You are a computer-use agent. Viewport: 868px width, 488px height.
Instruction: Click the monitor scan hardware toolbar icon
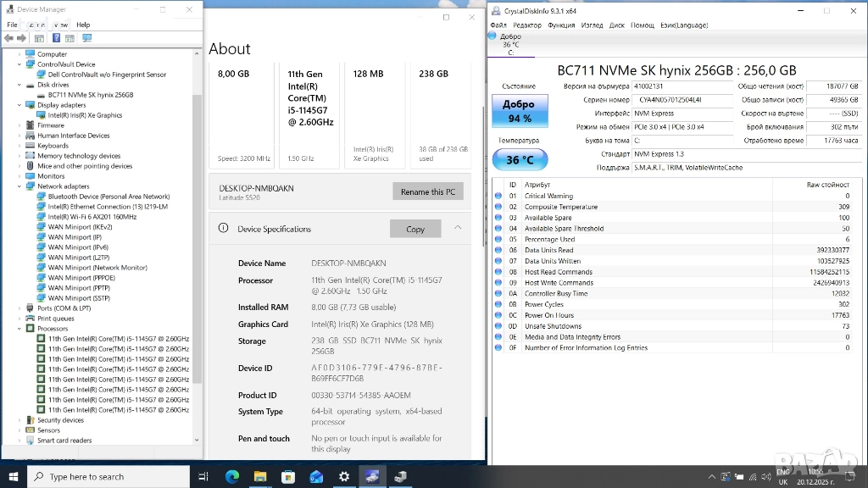coord(87,38)
